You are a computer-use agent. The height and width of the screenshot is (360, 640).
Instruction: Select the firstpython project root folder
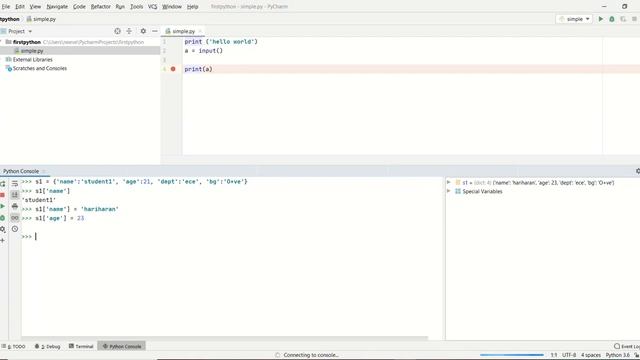pyautogui.click(x=27, y=42)
